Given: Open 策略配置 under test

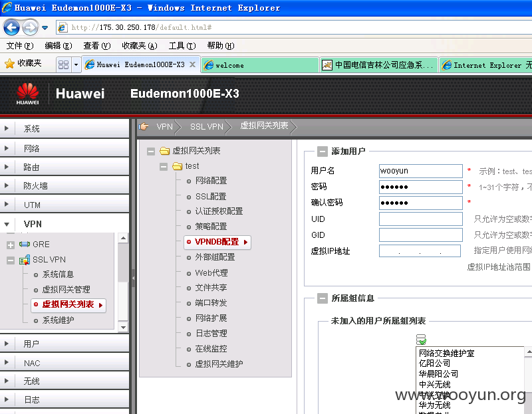Looking at the screenshot, I should coord(211,227).
